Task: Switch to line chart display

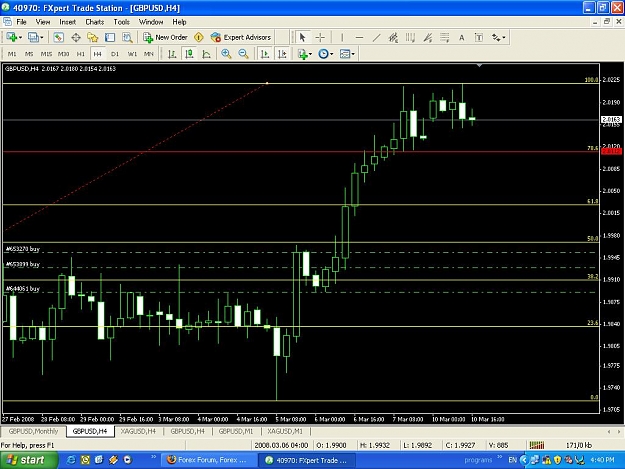Action: pyautogui.click(x=206, y=54)
